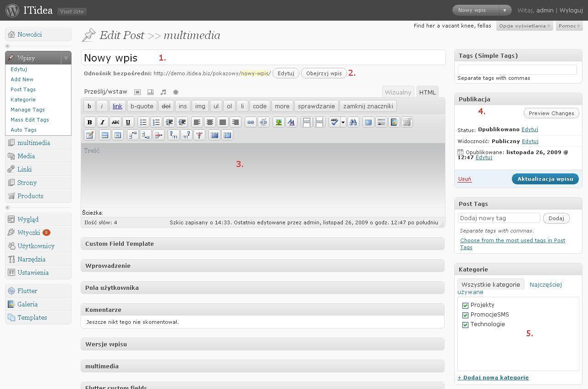Click the Simple Tags input field
This screenshot has width=588, height=389.
click(x=517, y=70)
